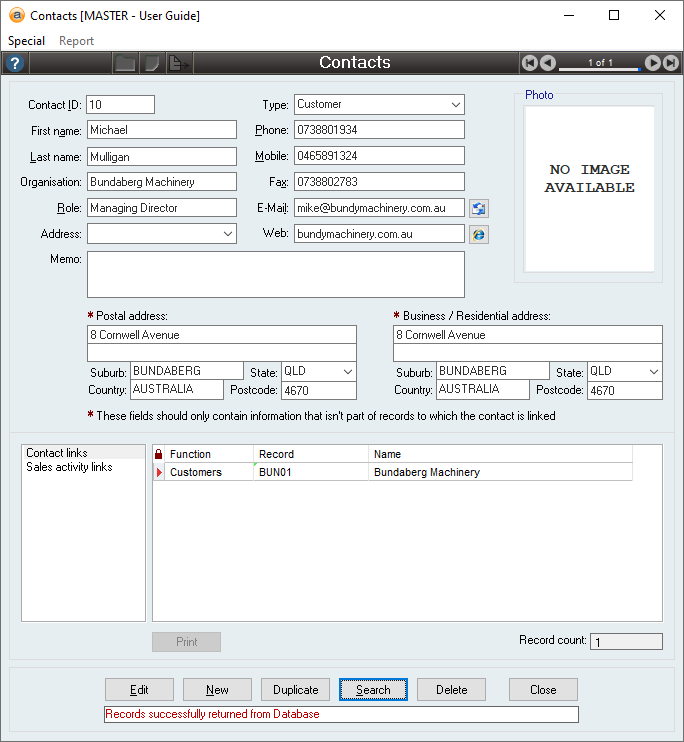Click the folder icon in the toolbar
The image size is (684, 742).
click(124, 63)
